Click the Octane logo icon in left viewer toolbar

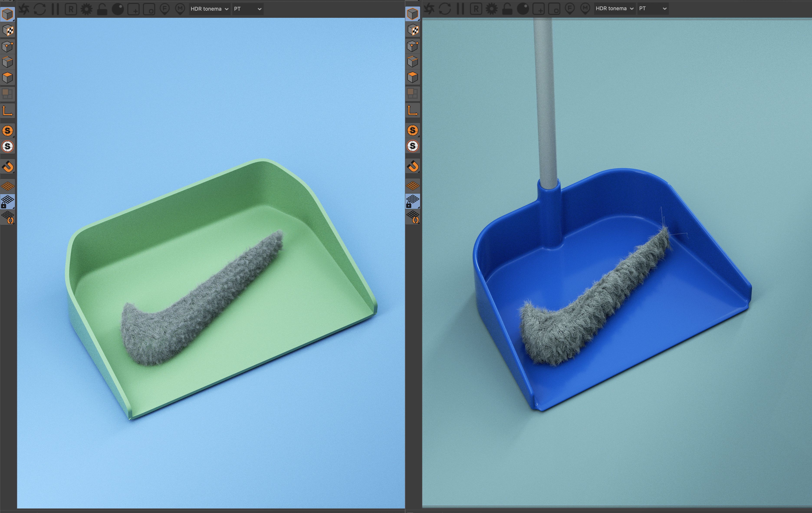click(24, 9)
